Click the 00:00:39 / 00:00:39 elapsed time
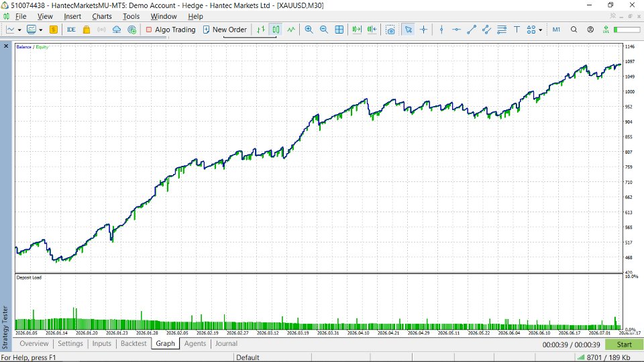Image resolution: width=644 pixels, height=362 pixels. coord(571,345)
